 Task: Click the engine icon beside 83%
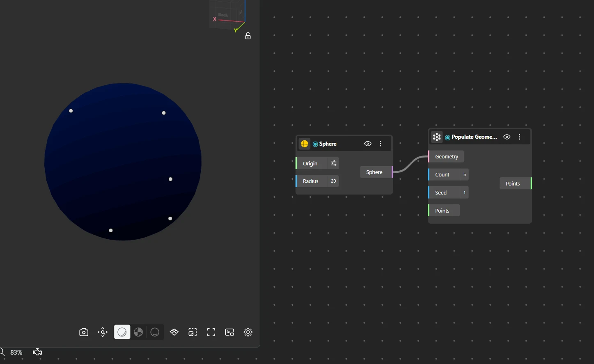tap(37, 352)
